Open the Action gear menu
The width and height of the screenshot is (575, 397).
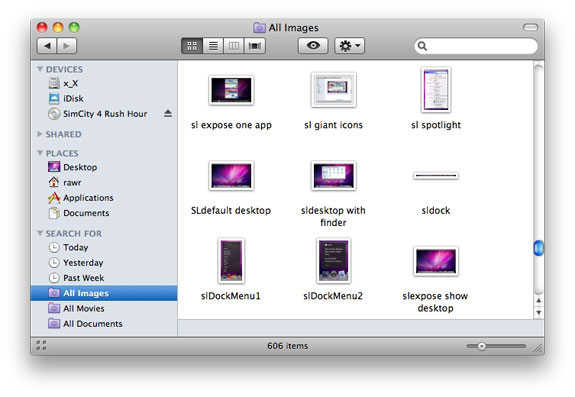coord(349,46)
